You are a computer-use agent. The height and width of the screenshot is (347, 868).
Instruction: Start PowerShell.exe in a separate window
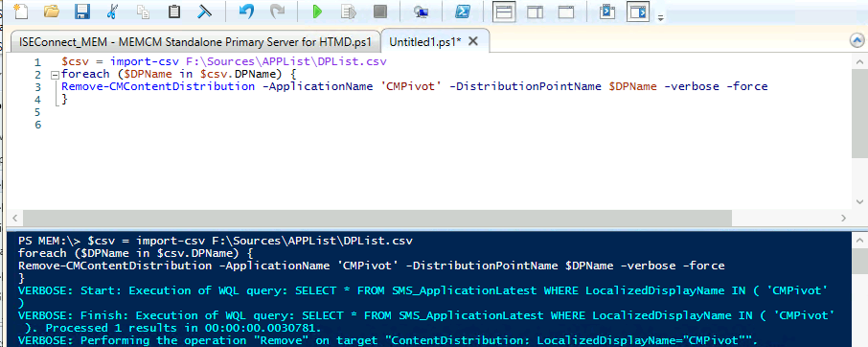462,12
